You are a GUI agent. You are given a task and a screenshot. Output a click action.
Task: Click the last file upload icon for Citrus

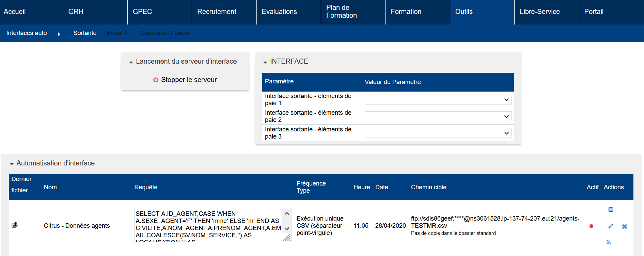(x=15, y=225)
